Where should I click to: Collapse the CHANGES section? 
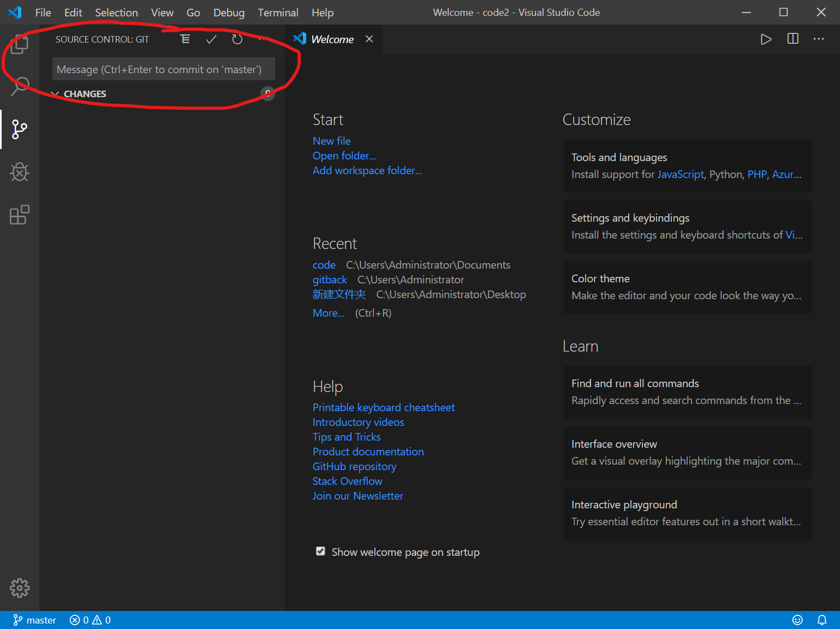(x=55, y=93)
